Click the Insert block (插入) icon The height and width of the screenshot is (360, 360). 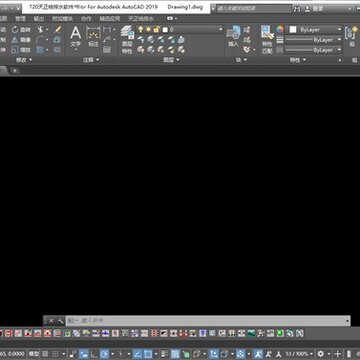(x=234, y=37)
